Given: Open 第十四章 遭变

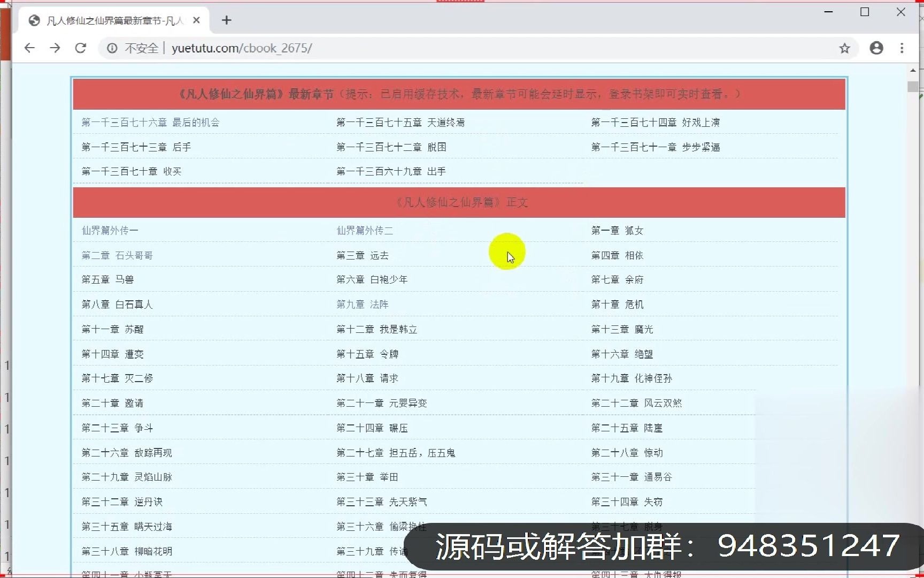Looking at the screenshot, I should coord(112,354).
